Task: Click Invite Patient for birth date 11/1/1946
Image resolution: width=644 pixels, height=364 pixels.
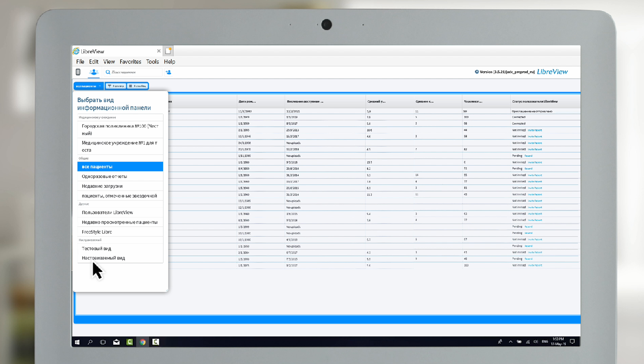Action: pyautogui.click(x=535, y=137)
